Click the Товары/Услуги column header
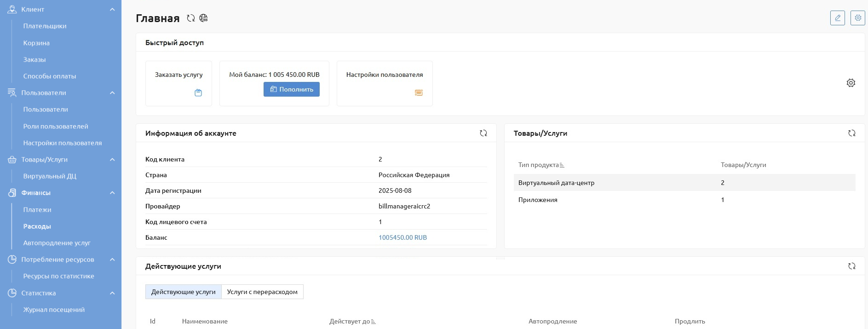Image resolution: width=868 pixels, height=329 pixels. click(x=743, y=165)
